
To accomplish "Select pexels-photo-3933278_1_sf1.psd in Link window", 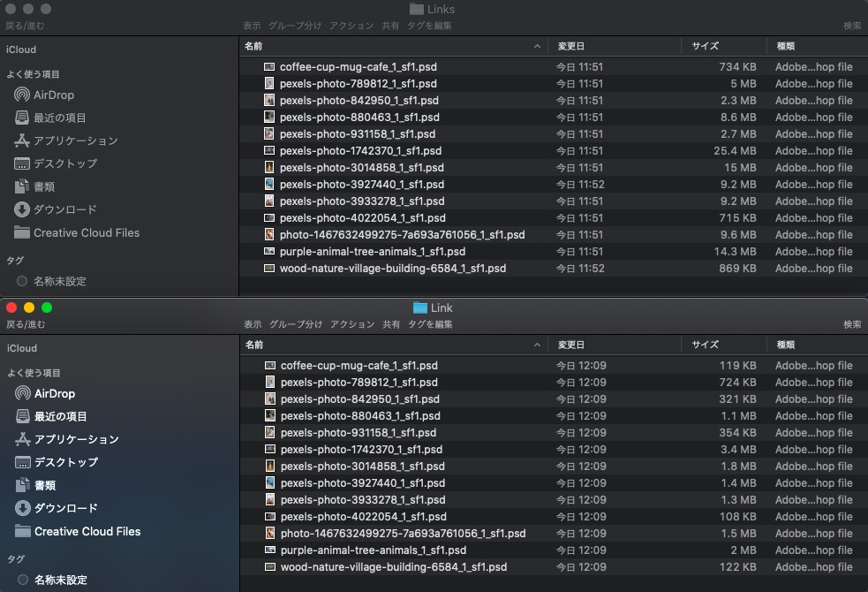I will [555, 499].
